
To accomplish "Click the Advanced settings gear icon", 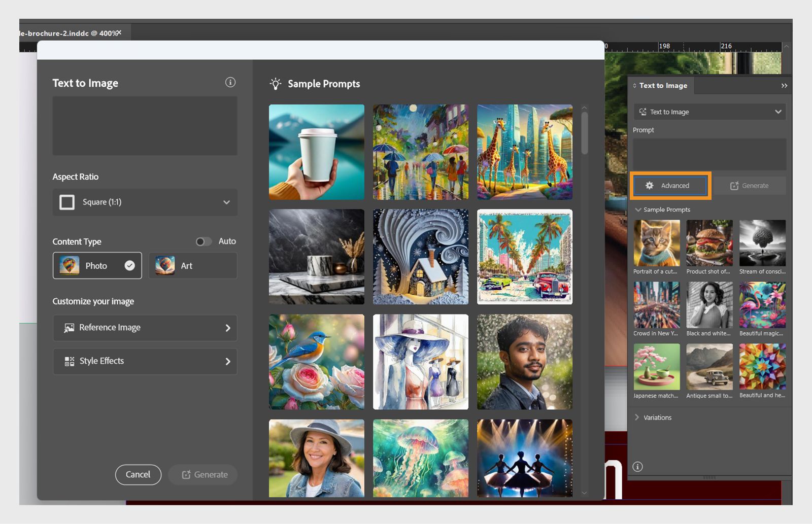I will pyautogui.click(x=649, y=186).
